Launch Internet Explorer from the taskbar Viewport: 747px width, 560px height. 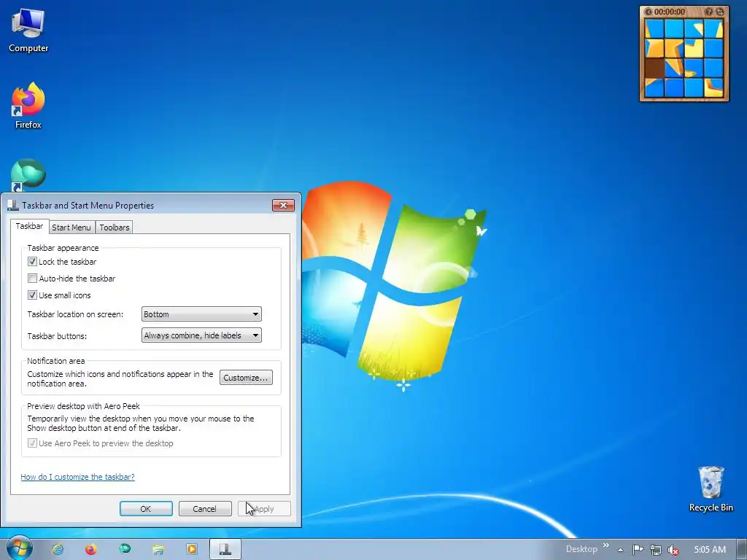[x=58, y=549]
